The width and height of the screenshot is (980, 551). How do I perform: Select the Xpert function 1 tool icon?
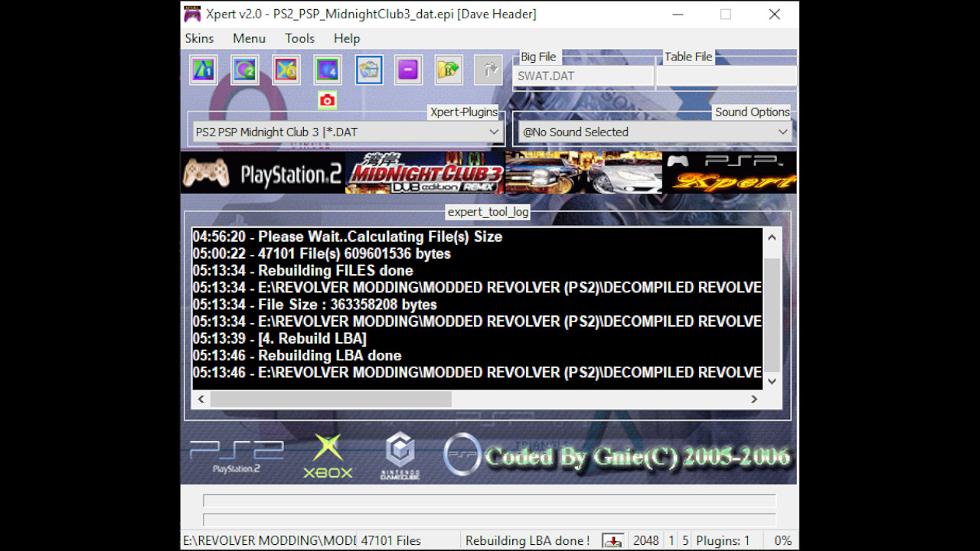coord(202,70)
